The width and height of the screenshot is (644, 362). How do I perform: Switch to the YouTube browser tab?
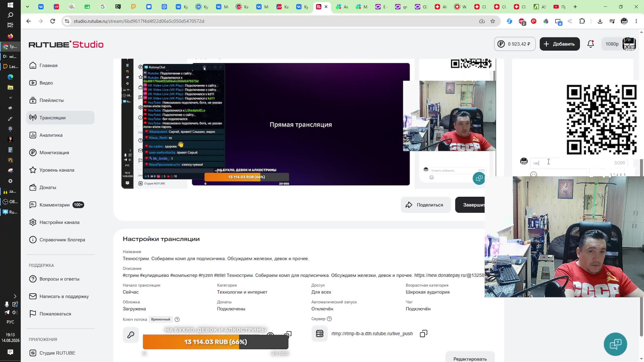(559, 7)
